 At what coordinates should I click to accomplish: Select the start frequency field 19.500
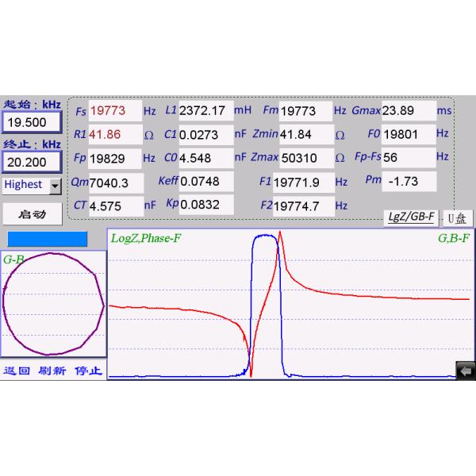[x=31, y=122]
